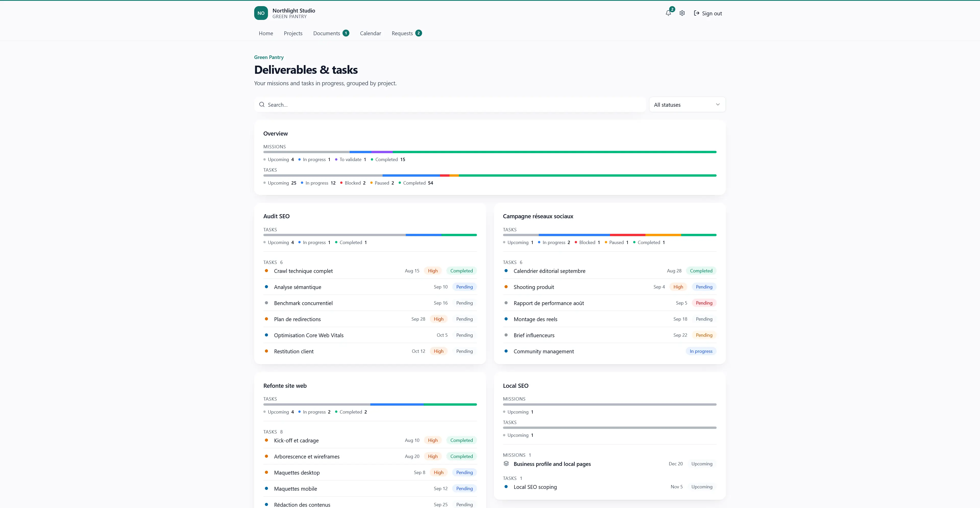Click the Audit SEO tasks progress bar
Screen dimensions: 980x508
click(370, 235)
